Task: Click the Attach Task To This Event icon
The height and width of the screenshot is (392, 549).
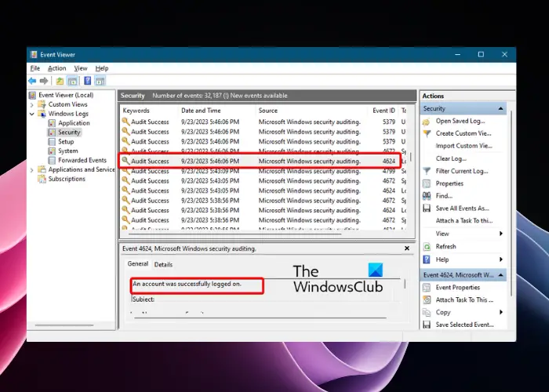Action: [x=427, y=300]
